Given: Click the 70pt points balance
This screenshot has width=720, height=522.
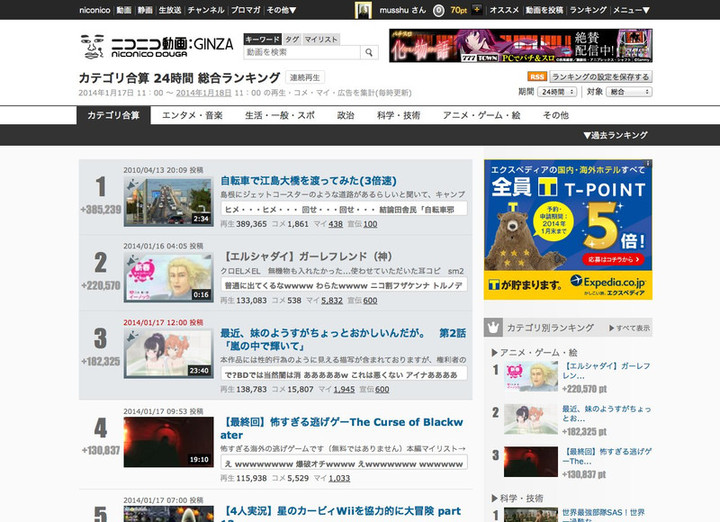Looking at the screenshot, I should point(458,10).
